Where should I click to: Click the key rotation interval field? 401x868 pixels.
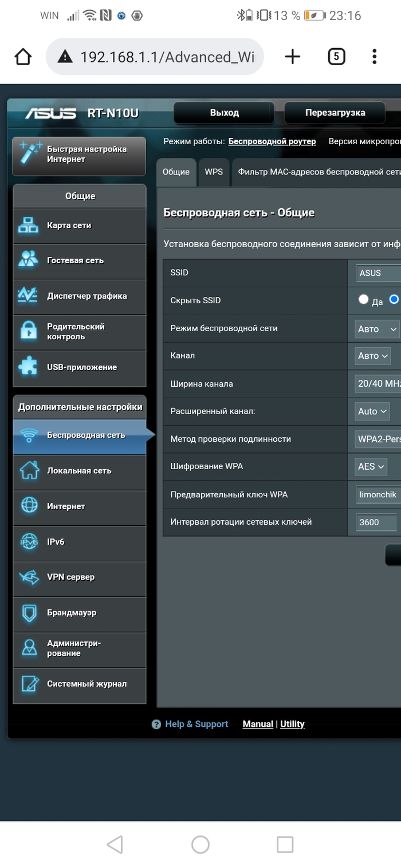pos(376,522)
